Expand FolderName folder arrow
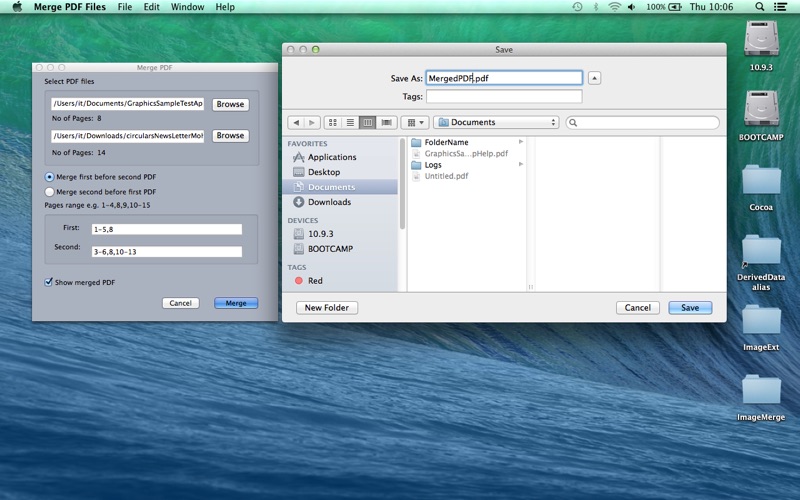Viewport: 800px width, 500px height. pyautogui.click(x=521, y=142)
